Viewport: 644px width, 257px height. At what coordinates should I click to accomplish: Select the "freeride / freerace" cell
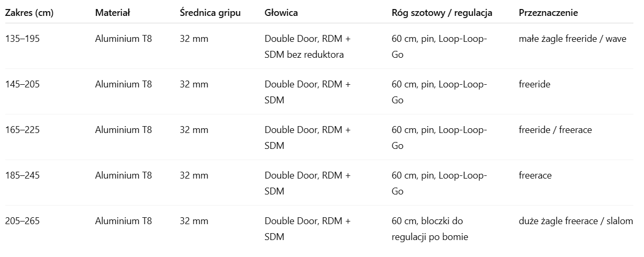click(x=555, y=130)
